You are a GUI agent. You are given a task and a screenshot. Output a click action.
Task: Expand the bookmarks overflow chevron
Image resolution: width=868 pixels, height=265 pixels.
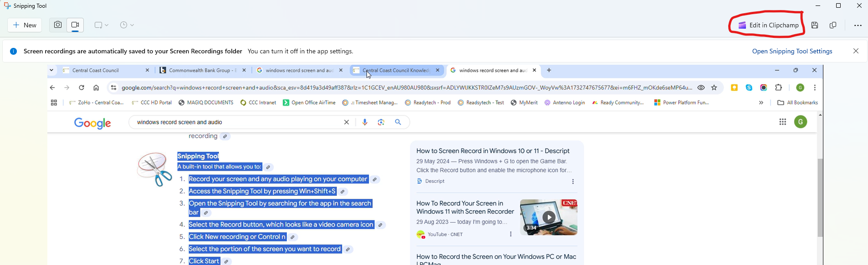tap(761, 103)
